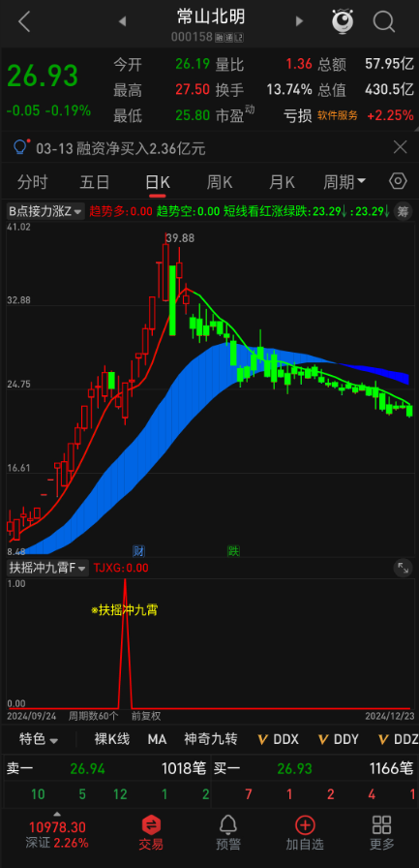
Task: Tap the 2024/12/23 end date label
Action: coord(389,716)
